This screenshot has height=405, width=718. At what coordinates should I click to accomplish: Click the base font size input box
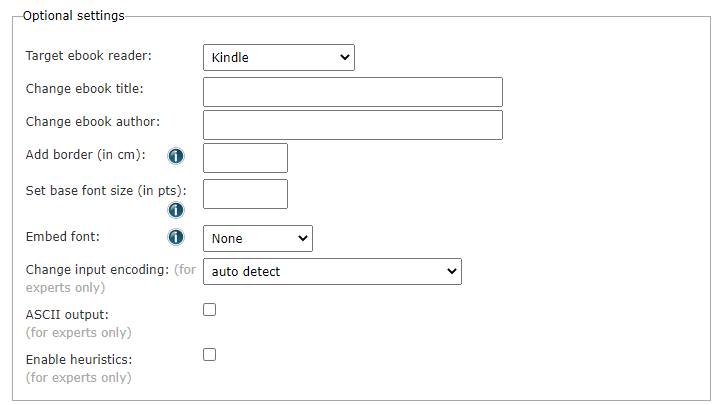245,194
